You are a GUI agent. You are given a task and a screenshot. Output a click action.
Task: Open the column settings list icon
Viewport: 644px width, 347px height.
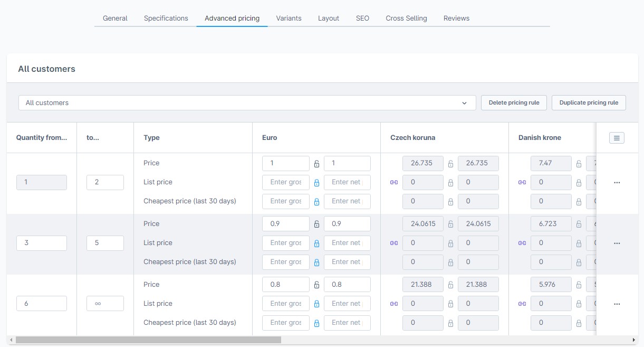click(617, 138)
